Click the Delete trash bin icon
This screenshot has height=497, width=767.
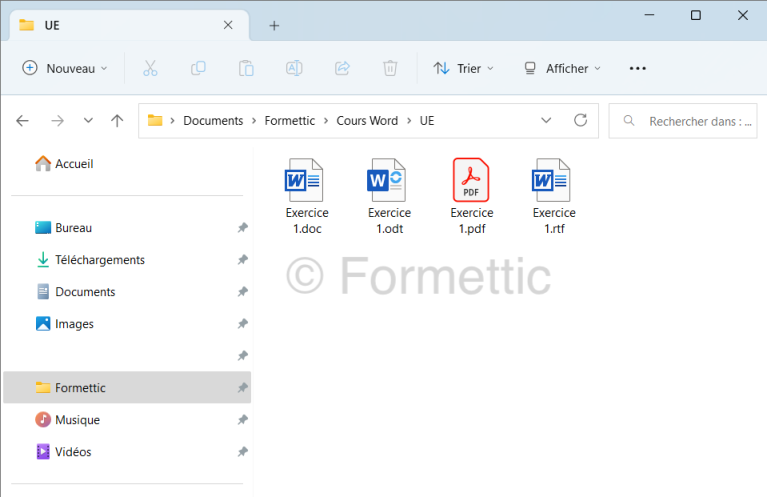(x=390, y=68)
